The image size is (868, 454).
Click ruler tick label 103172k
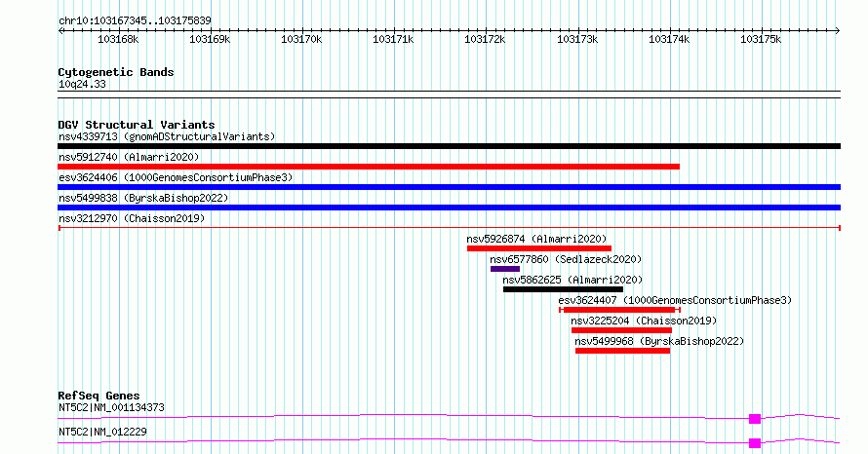click(x=485, y=39)
